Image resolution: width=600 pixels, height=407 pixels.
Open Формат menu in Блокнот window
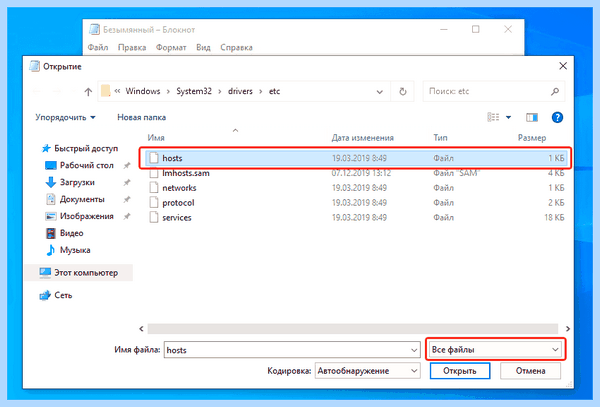pyautogui.click(x=171, y=47)
